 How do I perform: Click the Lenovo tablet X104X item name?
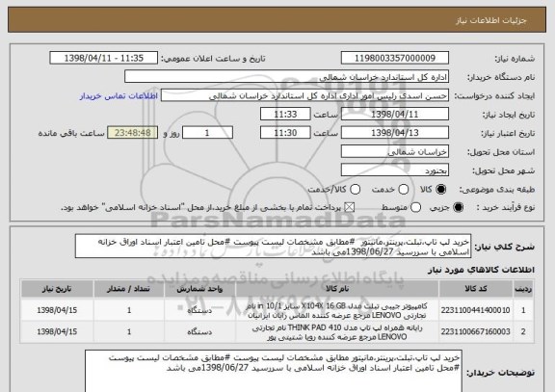tap(336, 311)
